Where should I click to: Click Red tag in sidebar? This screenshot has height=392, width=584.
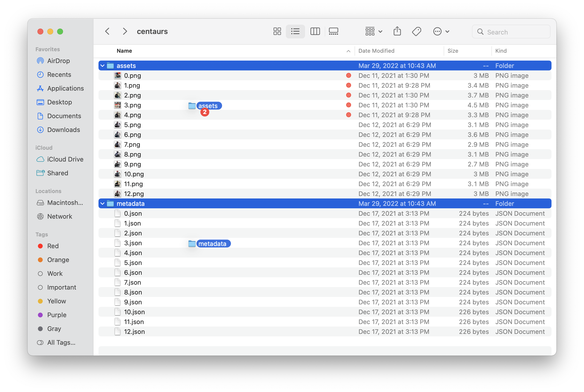[x=52, y=246]
